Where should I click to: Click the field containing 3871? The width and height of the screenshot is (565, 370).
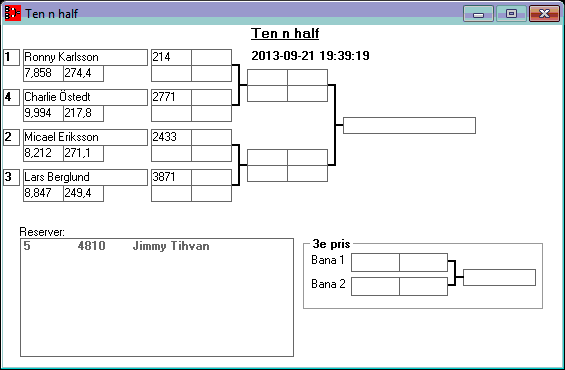(x=171, y=177)
